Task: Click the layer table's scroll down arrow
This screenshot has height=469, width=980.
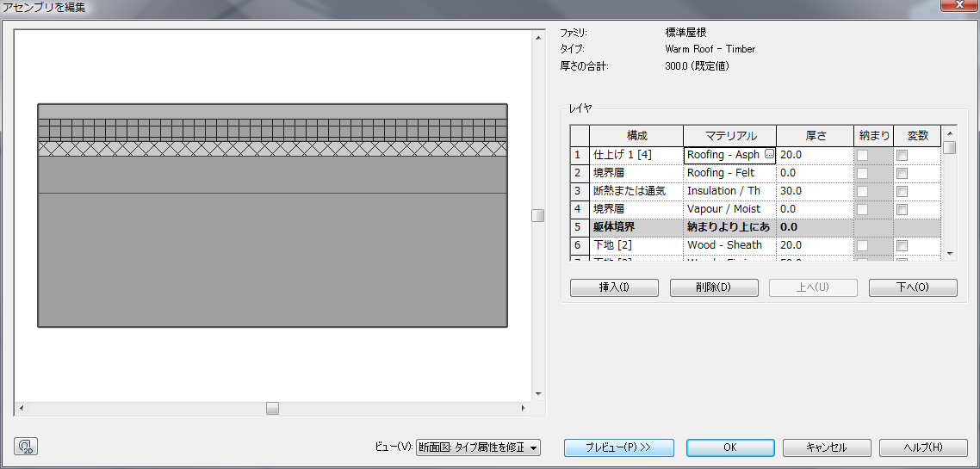Action: (x=949, y=254)
